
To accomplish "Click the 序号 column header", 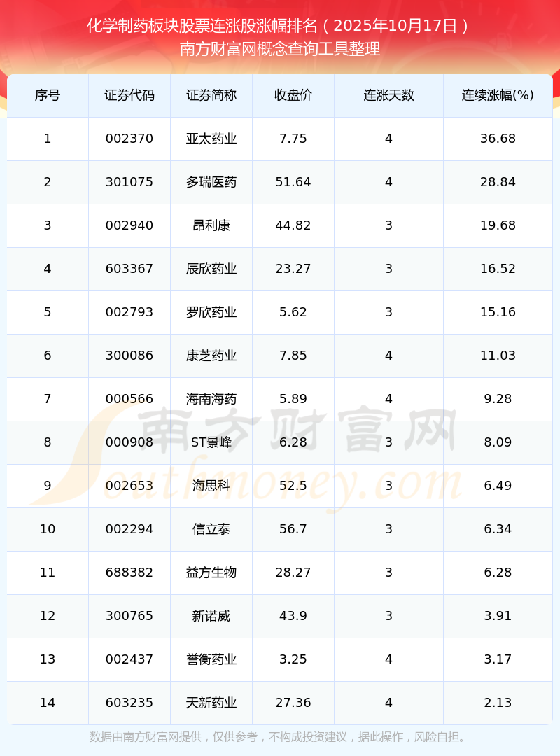I will [x=48, y=95].
